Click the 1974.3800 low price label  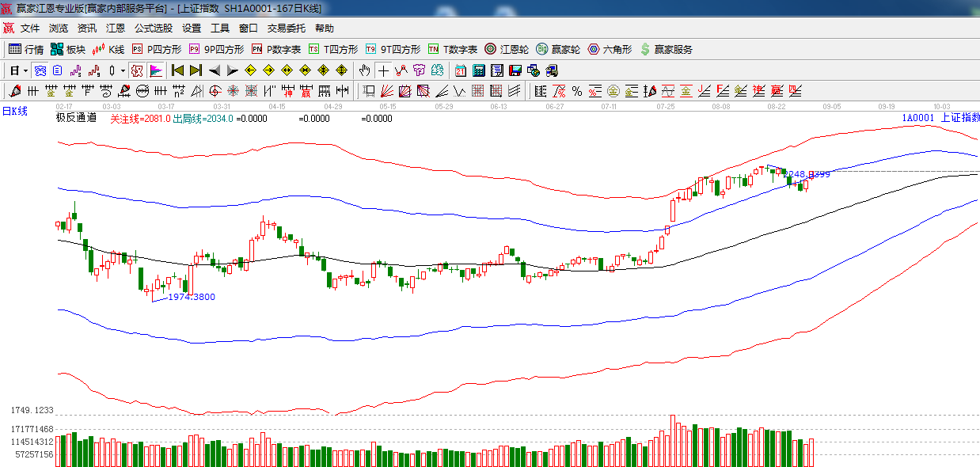191,298
